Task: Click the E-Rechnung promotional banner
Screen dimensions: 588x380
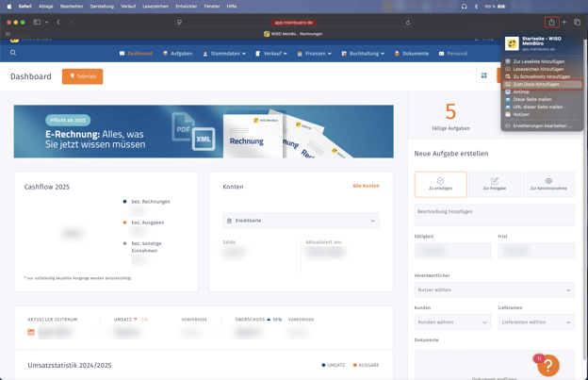Action: (204, 131)
